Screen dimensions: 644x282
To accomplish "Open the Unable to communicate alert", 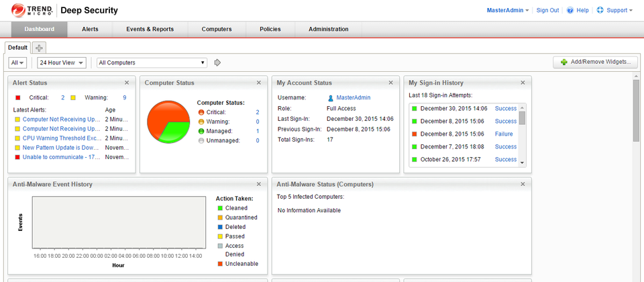I will 62,157.
